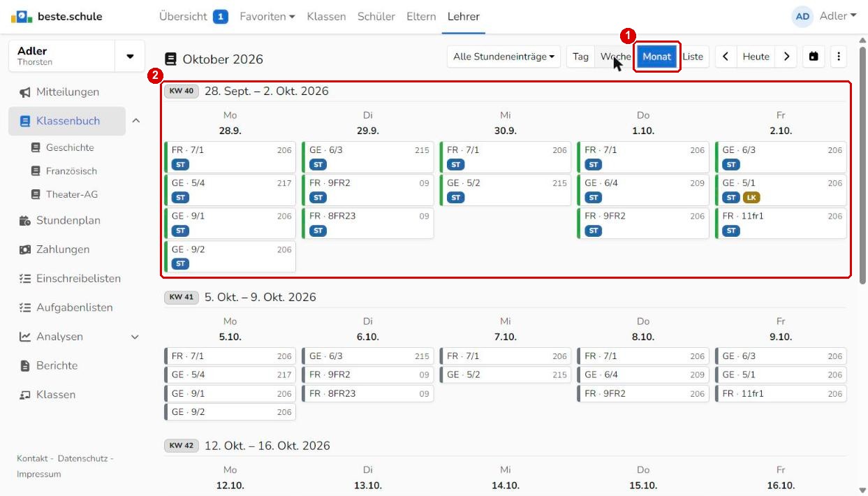The height and width of the screenshot is (496, 868).
Task: Open the Alle Stundeneinträge filter dropdown
Action: coord(504,57)
